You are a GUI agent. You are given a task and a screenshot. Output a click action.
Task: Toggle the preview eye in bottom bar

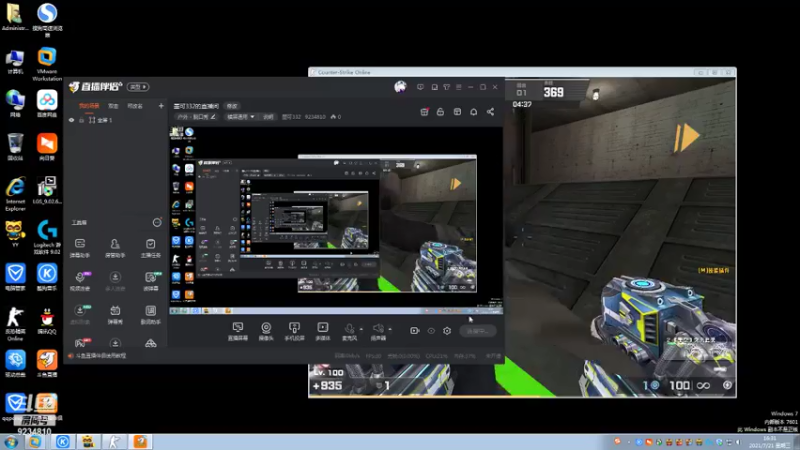point(431,331)
